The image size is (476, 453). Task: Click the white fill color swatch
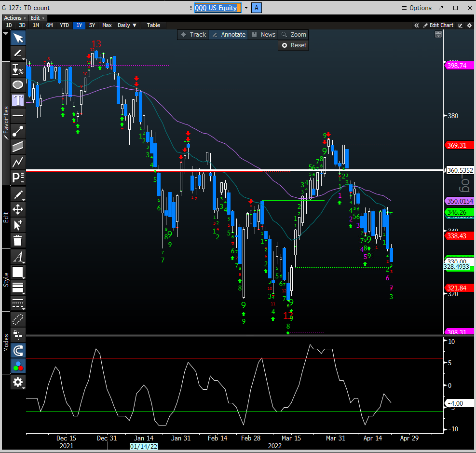[18, 272]
